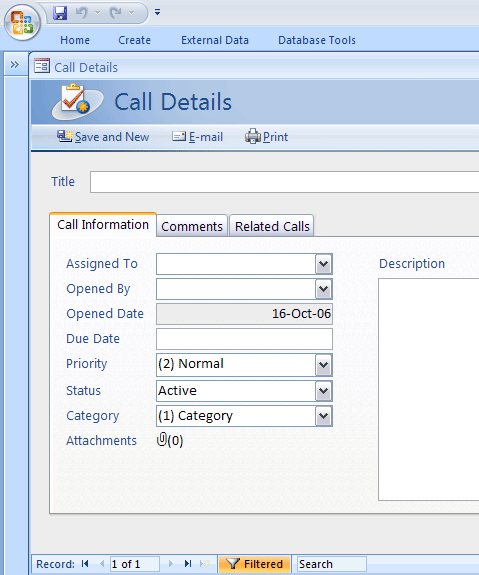The width and height of the screenshot is (479, 575).
Task: Switch to the Related Calls tab
Action: (x=272, y=226)
